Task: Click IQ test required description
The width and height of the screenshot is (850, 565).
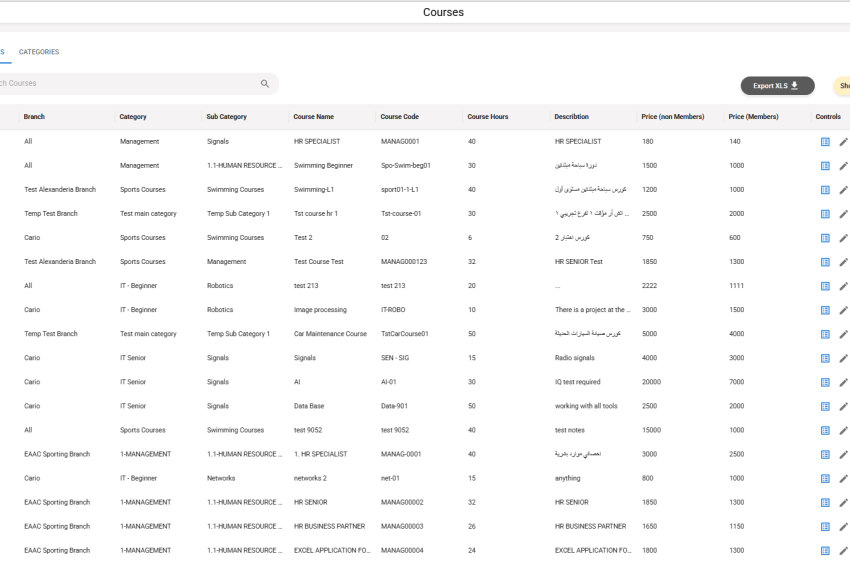Action: (577, 382)
